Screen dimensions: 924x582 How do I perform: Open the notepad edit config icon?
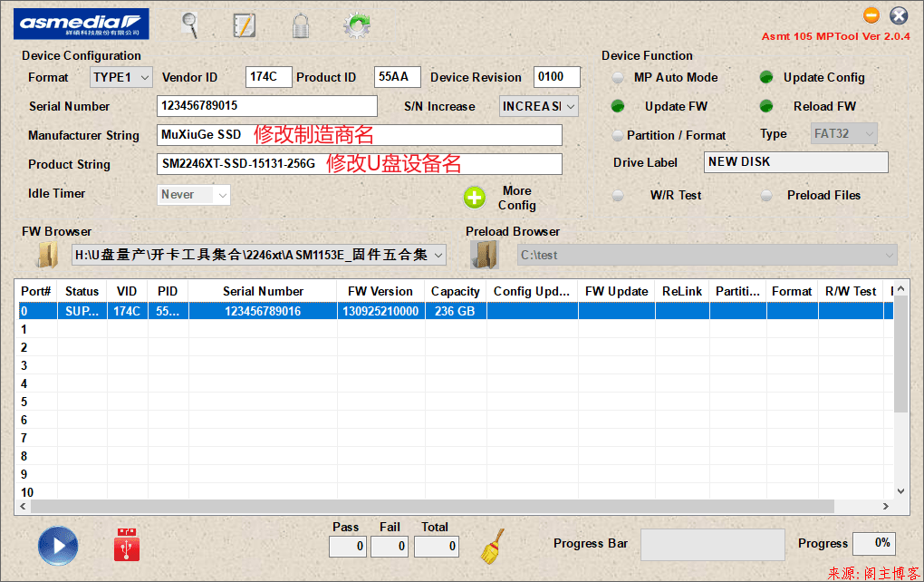(244, 25)
